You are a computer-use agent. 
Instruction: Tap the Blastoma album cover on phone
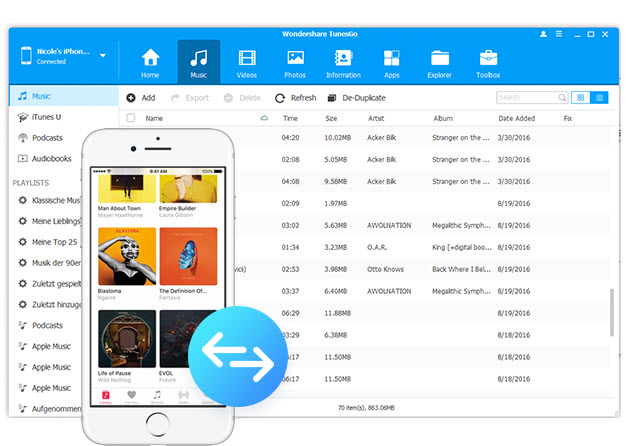click(127, 256)
